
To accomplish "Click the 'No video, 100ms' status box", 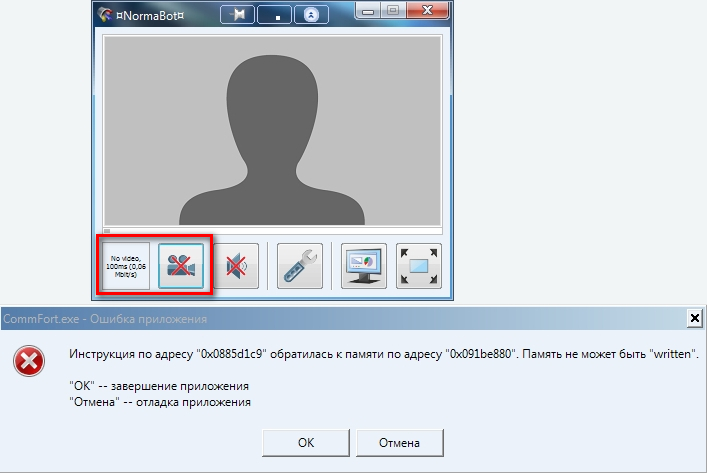I will click(x=125, y=266).
